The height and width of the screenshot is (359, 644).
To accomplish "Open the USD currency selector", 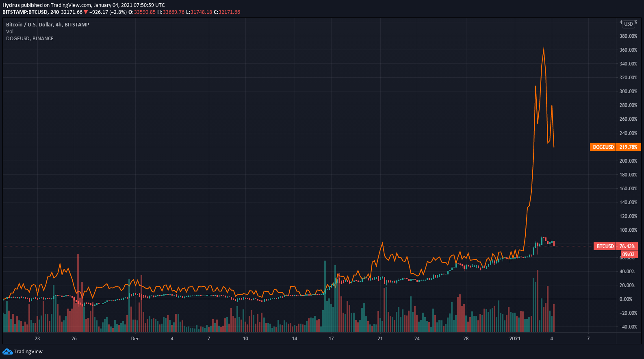I will point(629,24).
